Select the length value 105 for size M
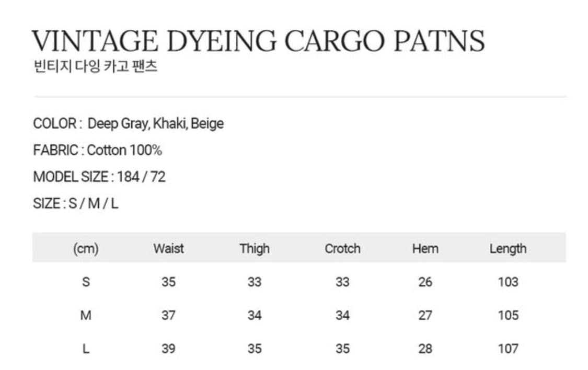Image resolution: width=588 pixels, height=370 pixels. (508, 316)
